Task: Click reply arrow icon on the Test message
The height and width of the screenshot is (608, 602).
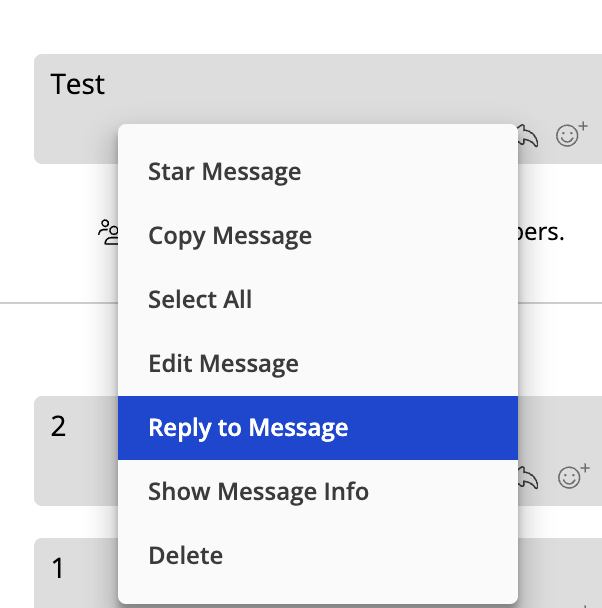Action: point(528,136)
